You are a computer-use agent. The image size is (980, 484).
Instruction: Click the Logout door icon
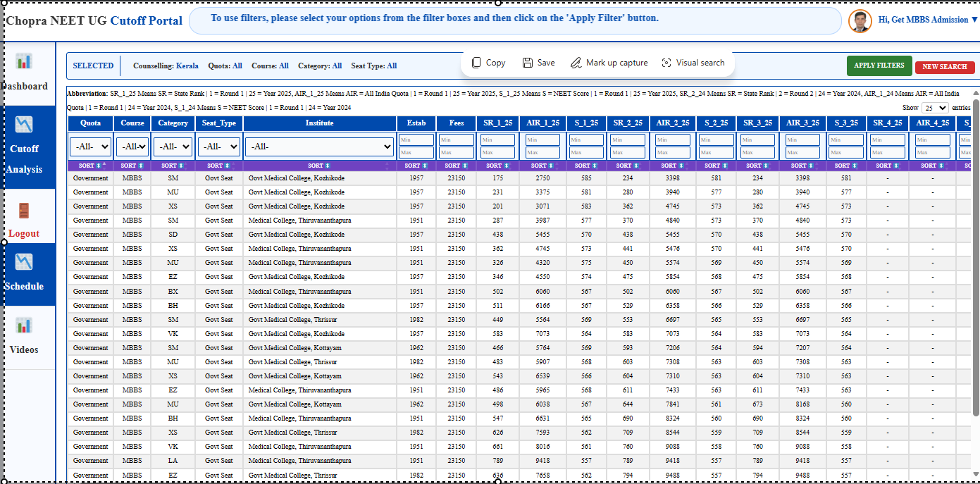24,211
